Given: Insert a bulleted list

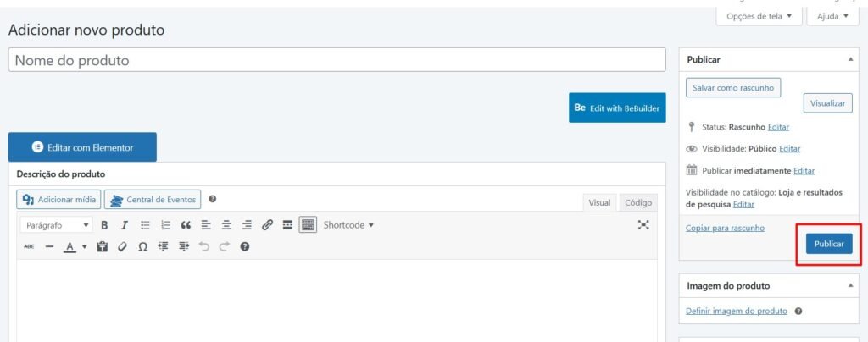Looking at the screenshot, I should tap(145, 225).
